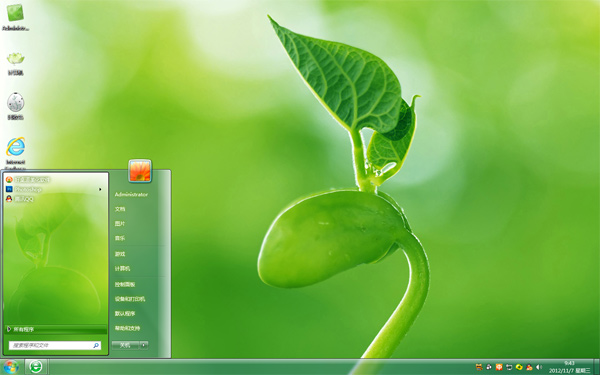The image size is (600, 375).
Task: Expand the Photoshop recent files arrow
Action: pos(100,189)
